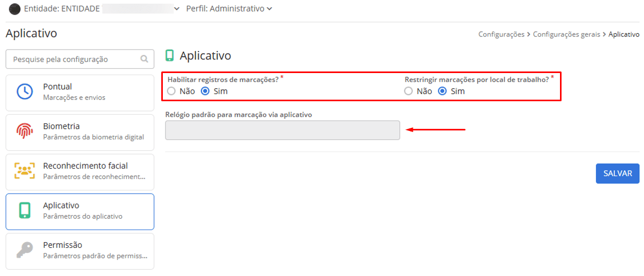Screen dimensions: 644x276
Task: Click the magnifier search icon
Action: point(144,59)
